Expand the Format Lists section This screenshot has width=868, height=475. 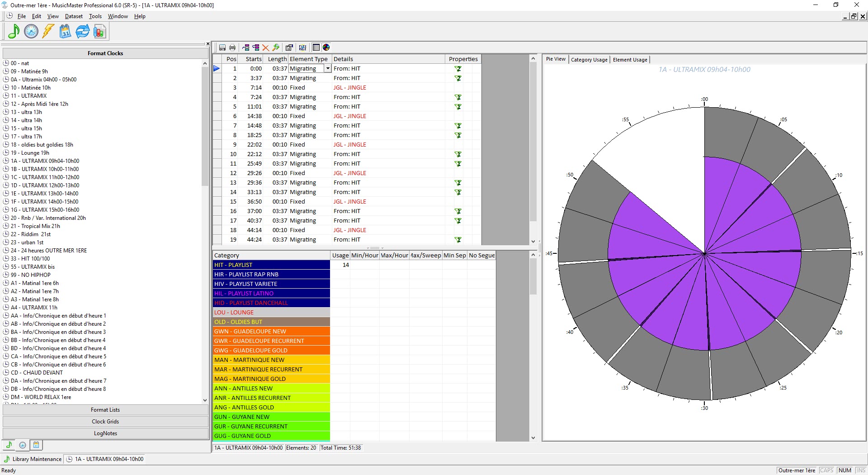click(105, 410)
